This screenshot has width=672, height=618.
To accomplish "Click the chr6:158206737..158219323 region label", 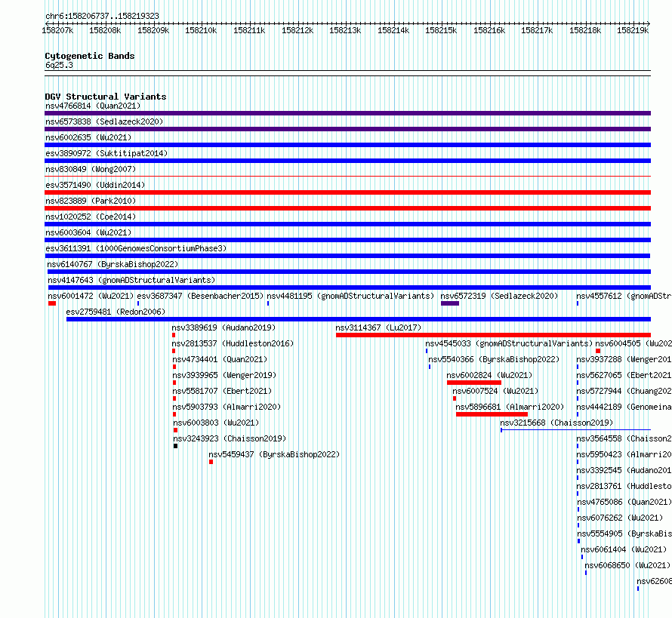I will click(102, 16).
